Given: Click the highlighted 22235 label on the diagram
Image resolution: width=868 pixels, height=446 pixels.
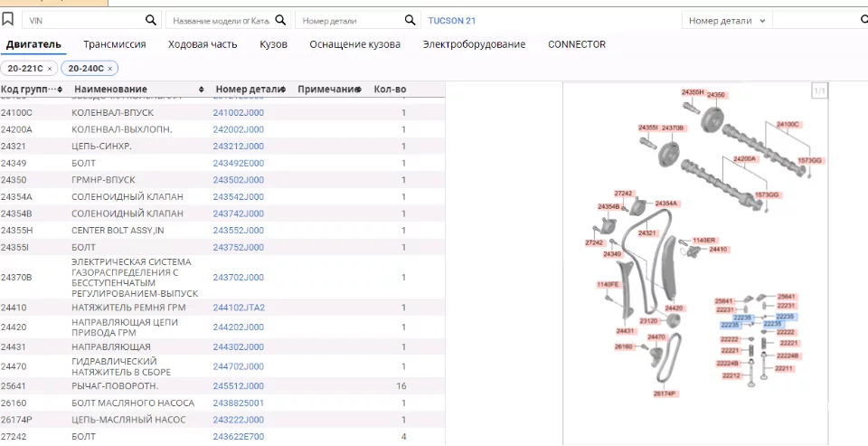Looking at the screenshot, I should click(742, 318).
